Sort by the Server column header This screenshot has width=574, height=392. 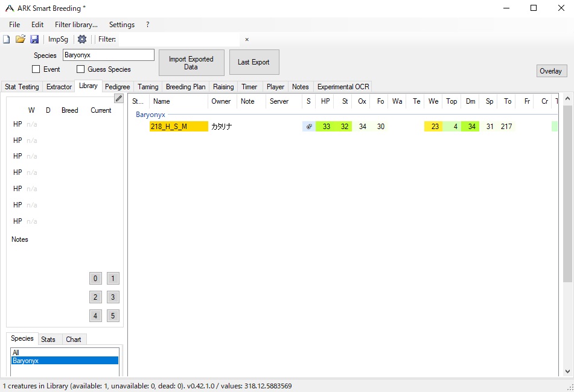point(284,101)
